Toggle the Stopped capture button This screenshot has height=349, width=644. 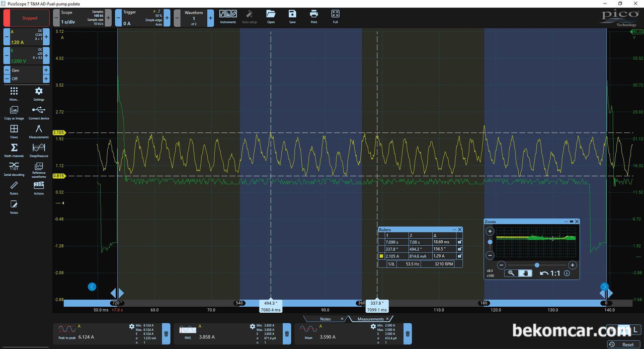pyautogui.click(x=27, y=18)
